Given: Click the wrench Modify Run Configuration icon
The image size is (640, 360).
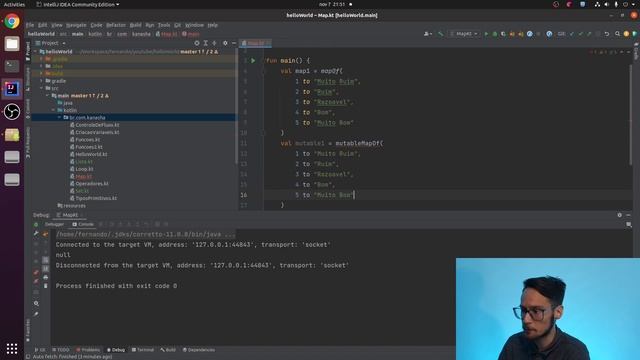Looking at the screenshot, I should click(36, 234).
